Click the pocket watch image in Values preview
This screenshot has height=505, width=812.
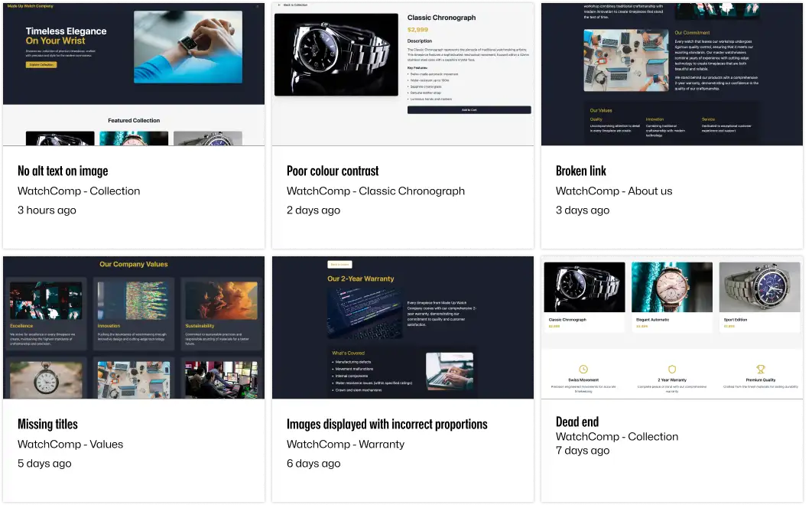(46, 380)
